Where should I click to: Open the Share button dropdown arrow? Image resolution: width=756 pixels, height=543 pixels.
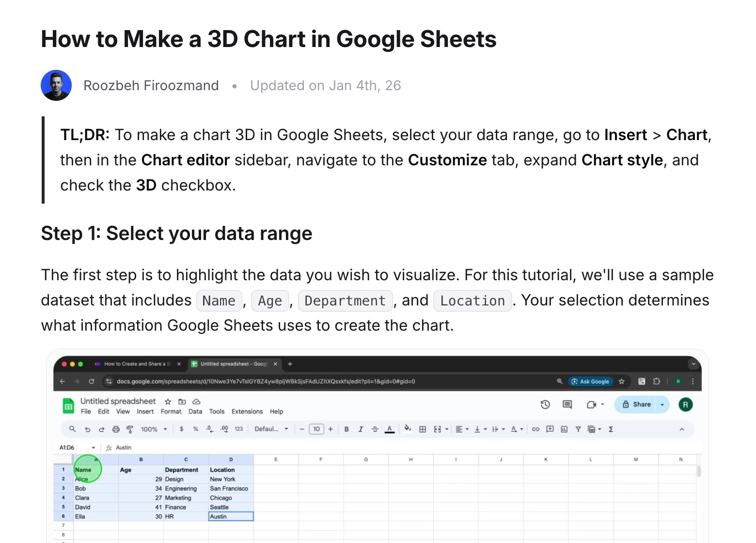click(662, 404)
